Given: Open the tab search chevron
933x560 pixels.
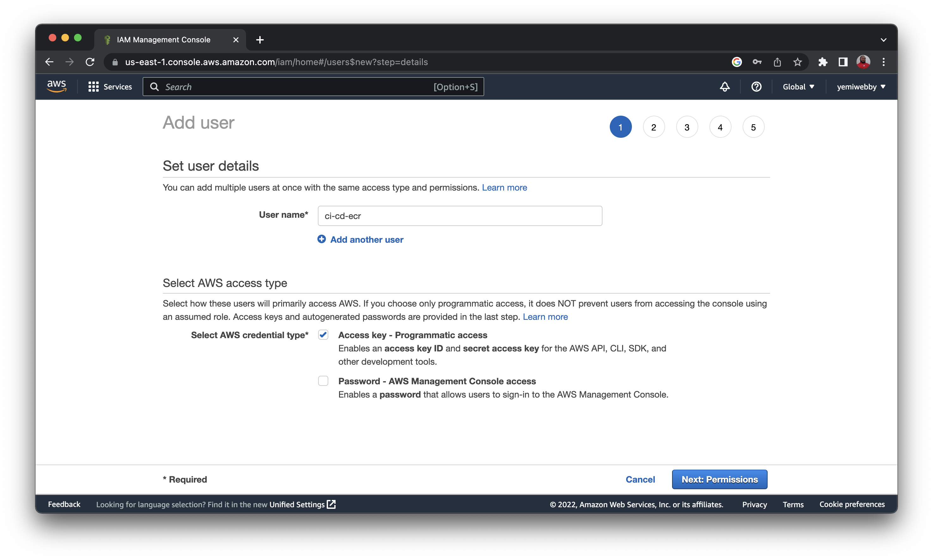Looking at the screenshot, I should [x=883, y=40].
